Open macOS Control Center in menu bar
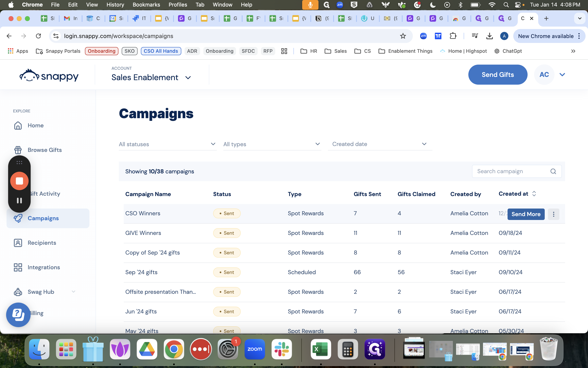Image resolution: width=588 pixels, height=368 pixels. point(518,5)
